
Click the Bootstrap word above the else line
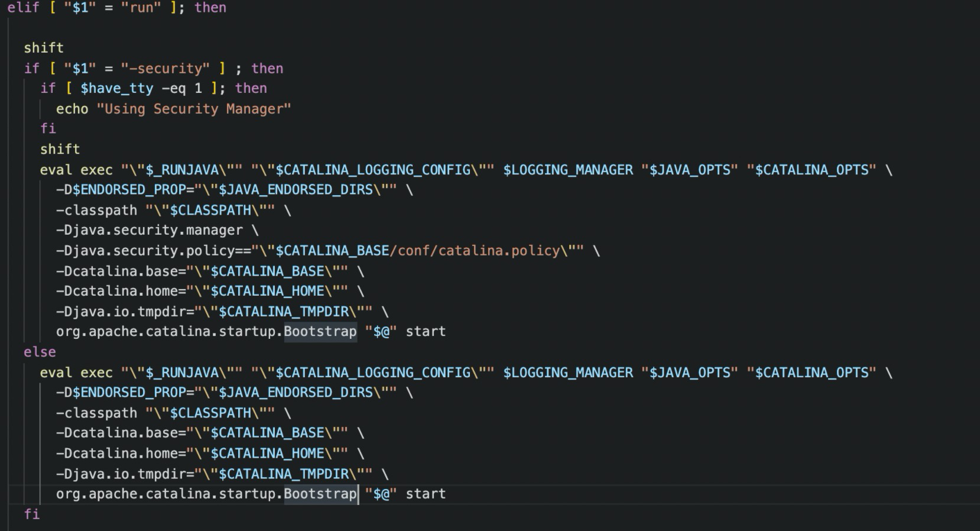tap(320, 332)
